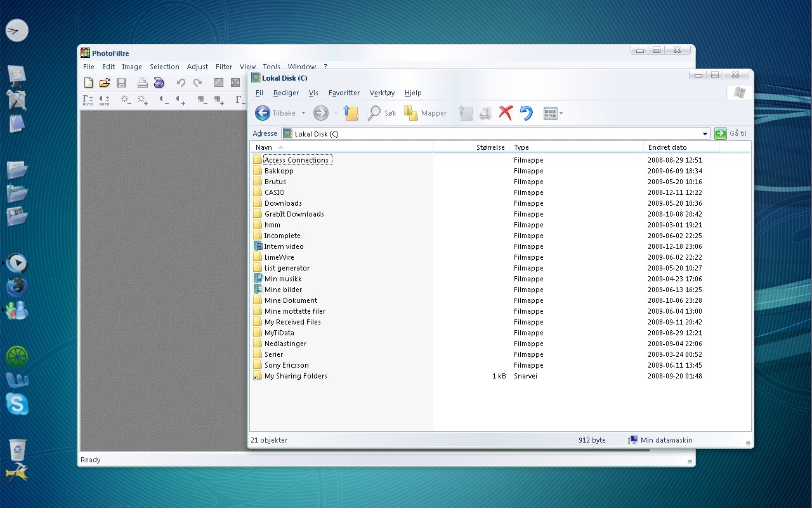Open file icon in PhotoFiltre toolbar

click(x=105, y=83)
